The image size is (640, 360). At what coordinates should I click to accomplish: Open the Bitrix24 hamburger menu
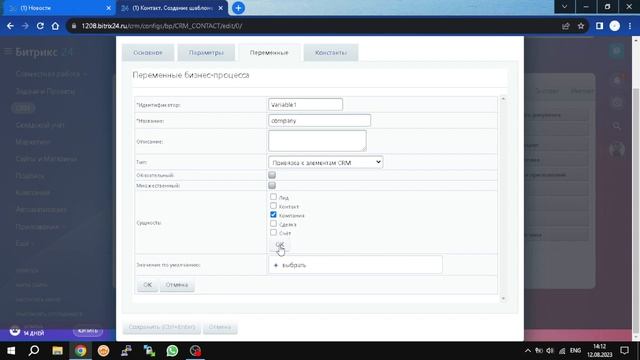point(7,52)
